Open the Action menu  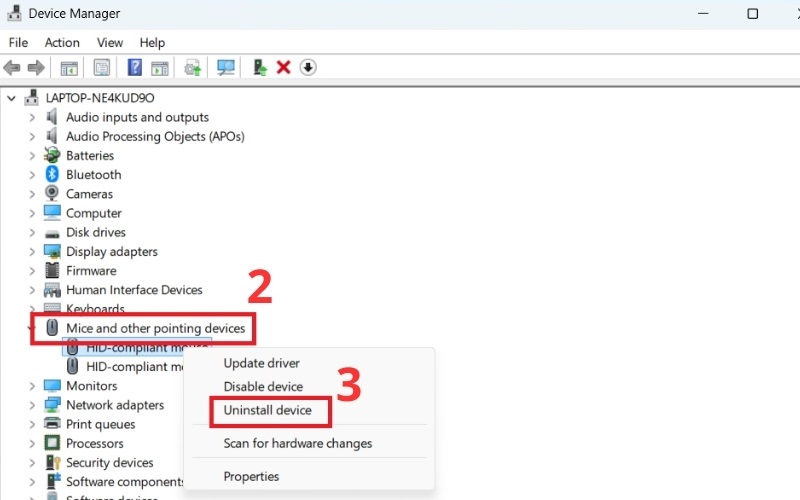62,43
